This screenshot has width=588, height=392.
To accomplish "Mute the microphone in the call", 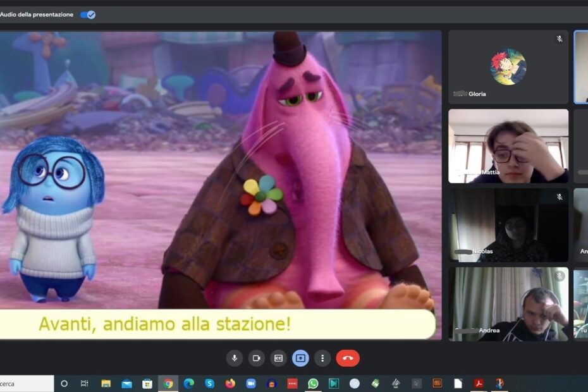I will [x=235, y=358].
